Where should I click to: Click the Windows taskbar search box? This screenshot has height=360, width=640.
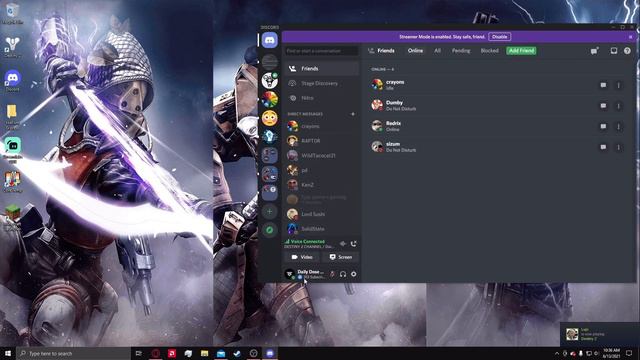pyautogui.click(x=73, y=353)
